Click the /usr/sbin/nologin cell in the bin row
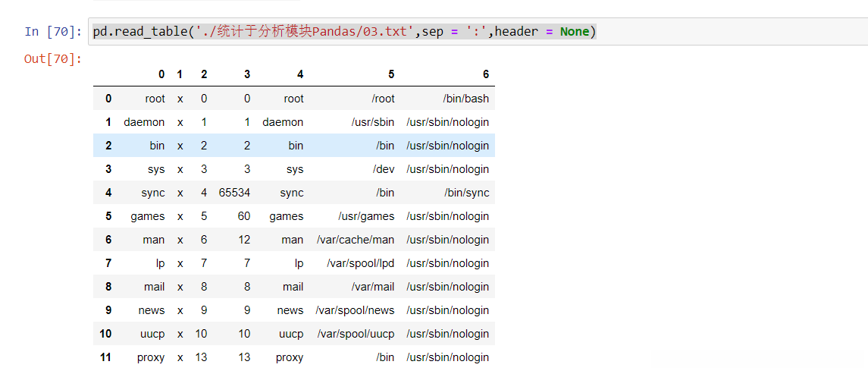This screenshot has width=868, height=374. point(448,146)
